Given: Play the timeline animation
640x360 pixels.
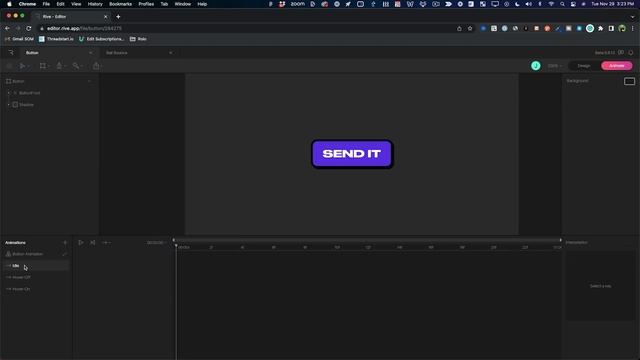Looking at the screenshot, I should click(x=81, y=242).
